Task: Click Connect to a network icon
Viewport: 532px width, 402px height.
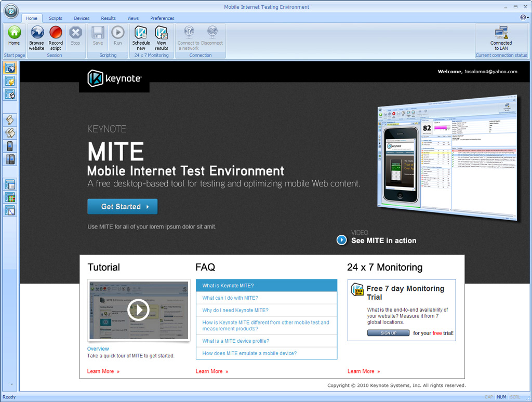Action: [189, 38]
